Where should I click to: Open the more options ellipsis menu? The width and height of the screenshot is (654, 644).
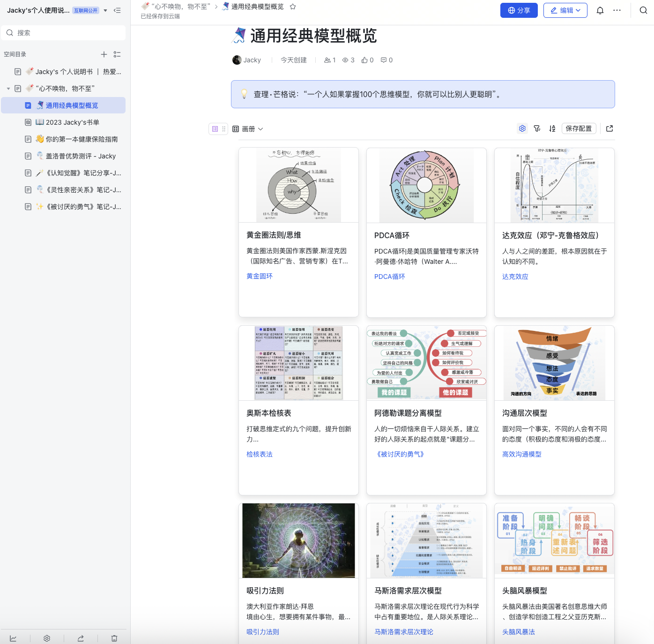[617, 10]
